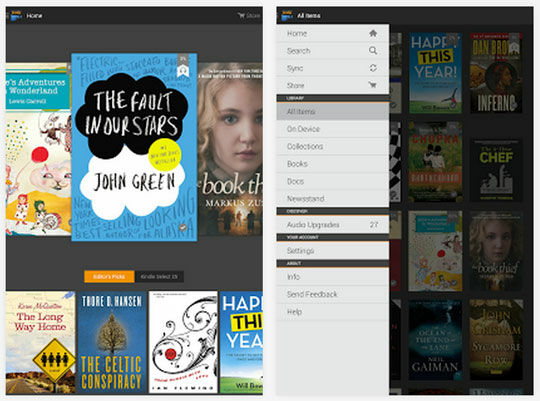Select the Home menu entry
The image size is (540, 401).
pyautogui.click(x=333, y=33)
